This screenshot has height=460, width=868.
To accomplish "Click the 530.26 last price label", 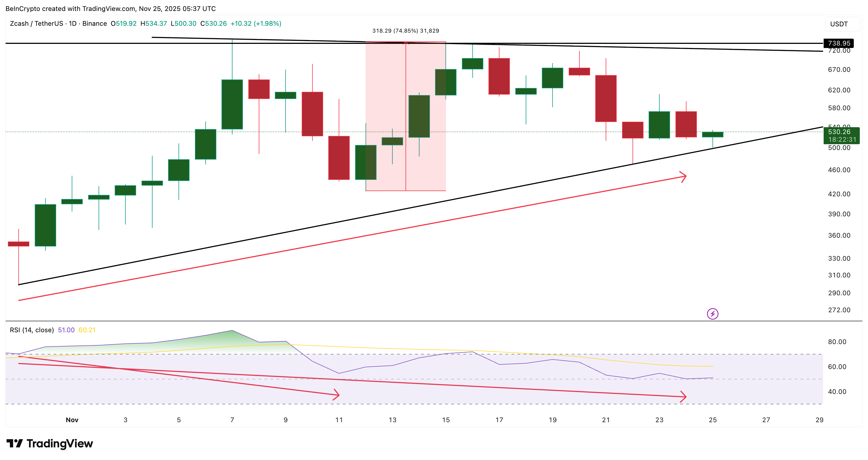I will 840,132.
